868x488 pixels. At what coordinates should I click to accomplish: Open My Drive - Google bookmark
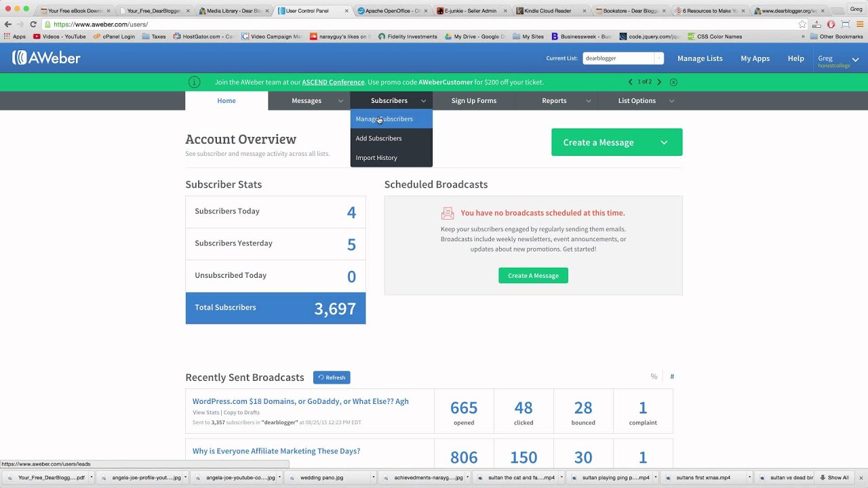point(475,37)
